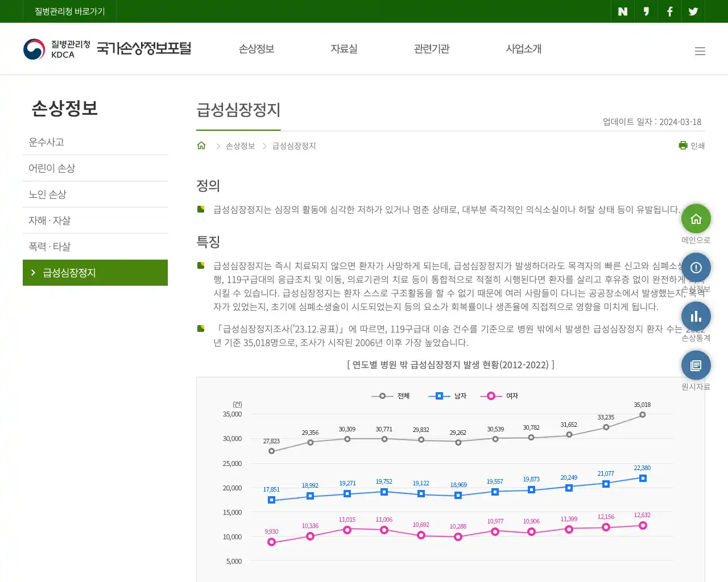Click the 업데이트 일자 : 2024-03-18 text
728x582 pixels.
point(652,122)
